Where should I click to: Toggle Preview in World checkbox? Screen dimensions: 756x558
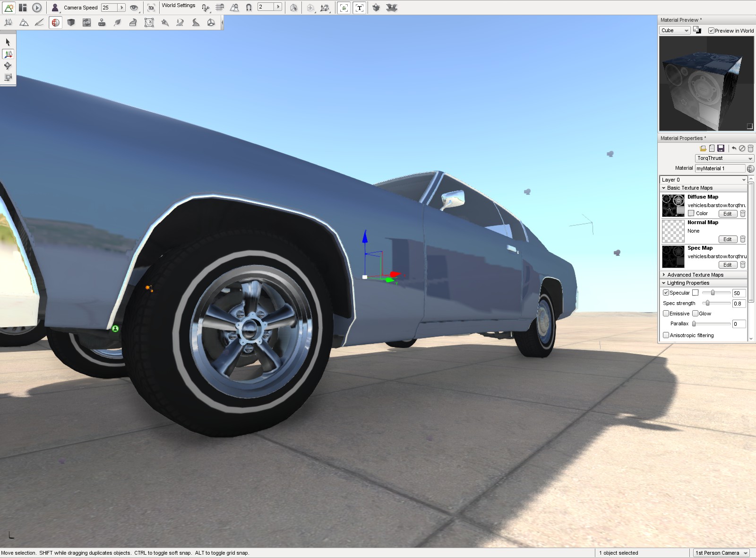point(711,31)
